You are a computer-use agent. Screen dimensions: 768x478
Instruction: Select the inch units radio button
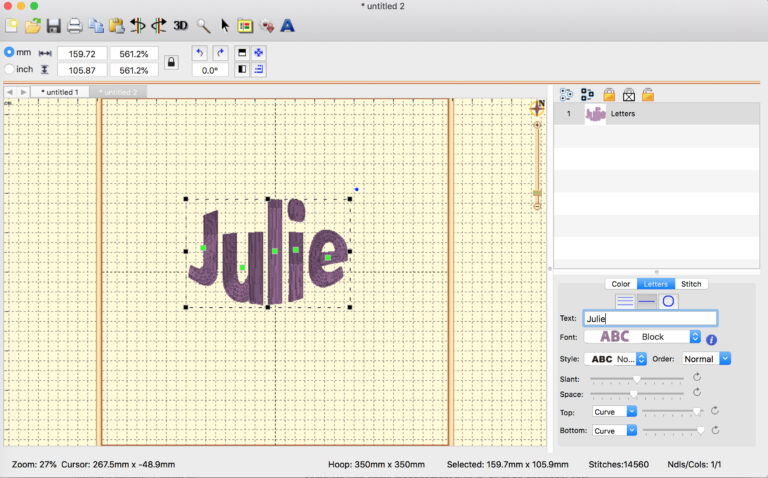[x=10, y=69]
